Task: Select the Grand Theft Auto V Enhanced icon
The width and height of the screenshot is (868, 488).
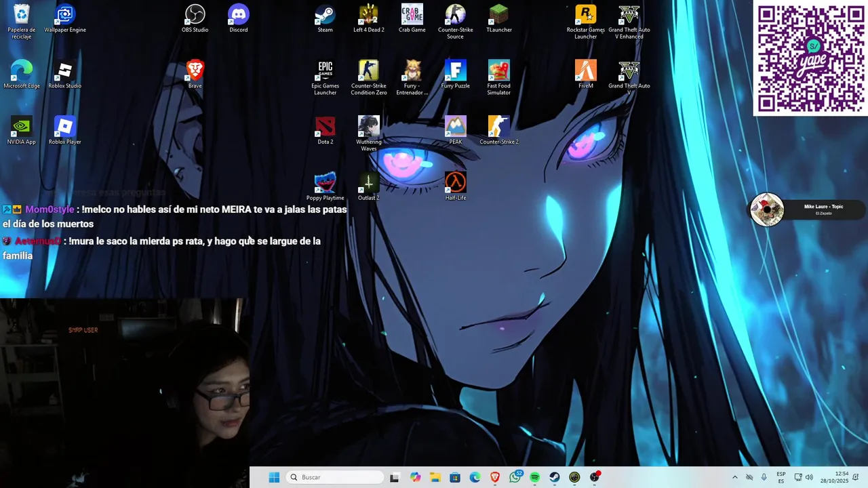Action: click(x=629, y=22)
